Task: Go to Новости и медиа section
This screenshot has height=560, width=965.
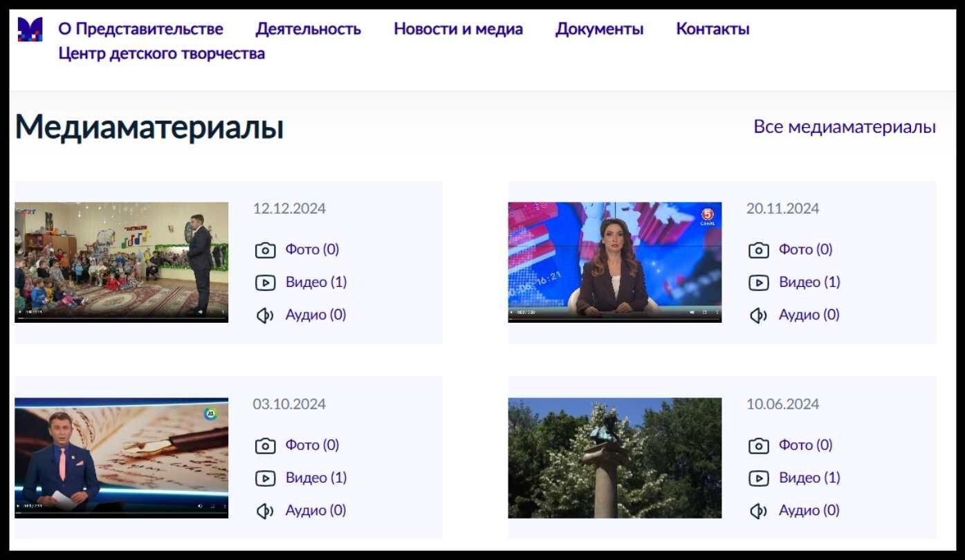Action: pyautogui.click(x=458, y=29)
